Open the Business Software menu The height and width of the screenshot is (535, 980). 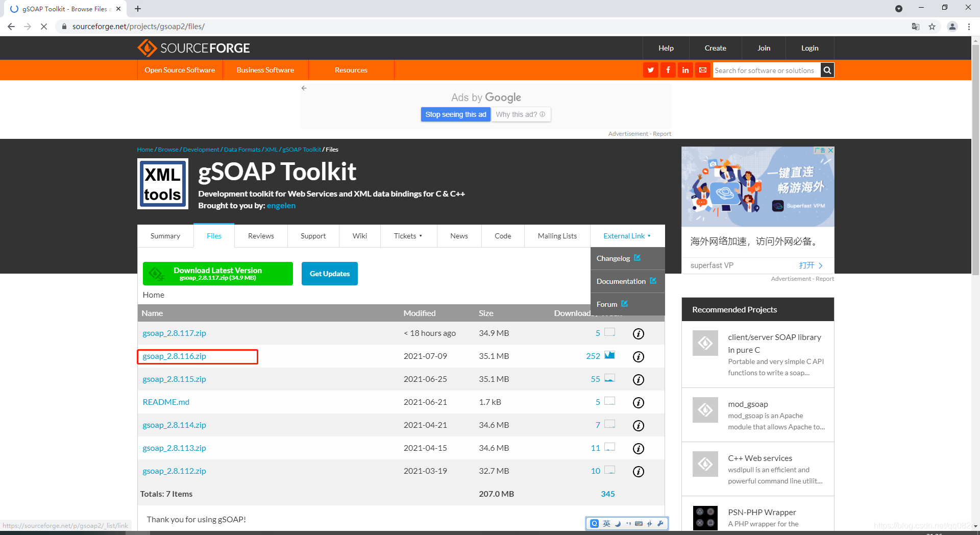point(265,70)
